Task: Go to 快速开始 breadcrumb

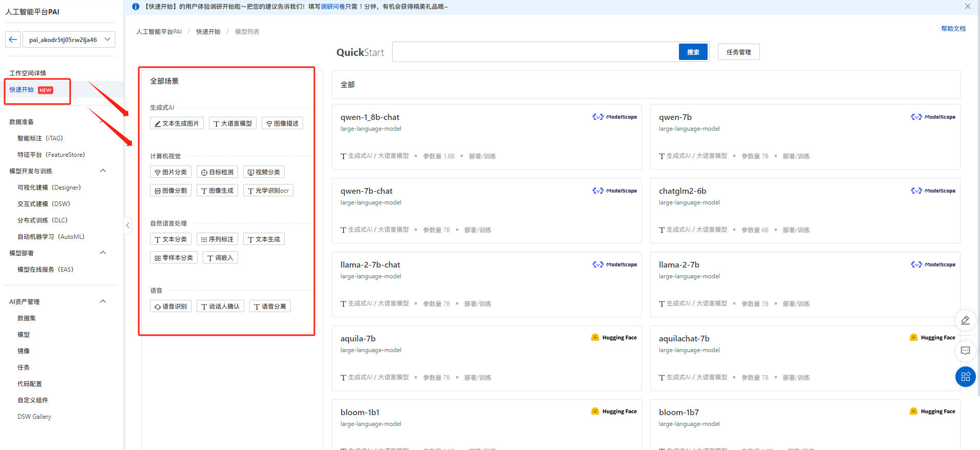Action: point(208,32)
